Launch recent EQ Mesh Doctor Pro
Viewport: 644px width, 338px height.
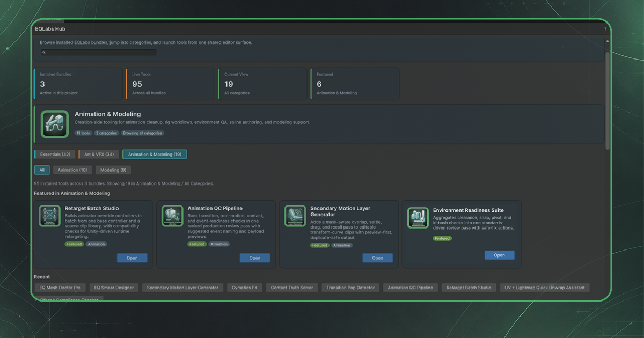(60, 288)
